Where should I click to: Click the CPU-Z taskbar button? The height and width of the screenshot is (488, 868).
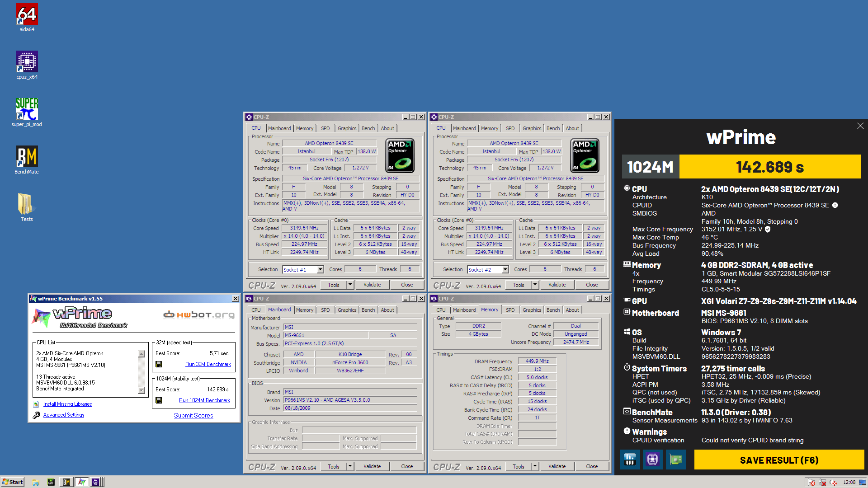[x=96, y=482]
